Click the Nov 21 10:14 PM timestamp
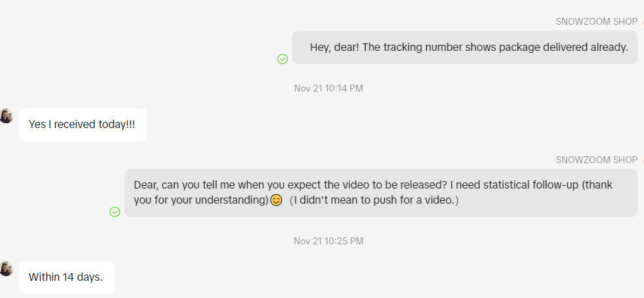This screenshot has height=298, width=644. (x=329, y=88)
